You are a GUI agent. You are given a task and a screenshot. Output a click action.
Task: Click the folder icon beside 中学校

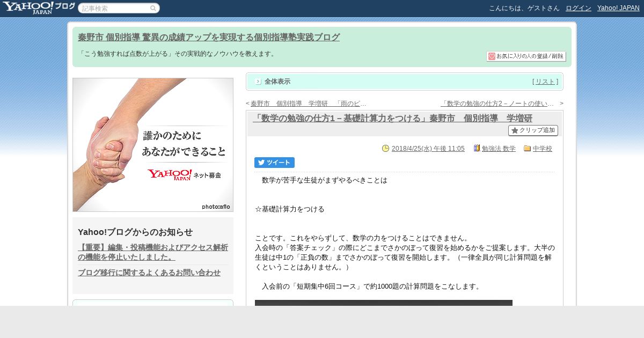click(528, 149)
